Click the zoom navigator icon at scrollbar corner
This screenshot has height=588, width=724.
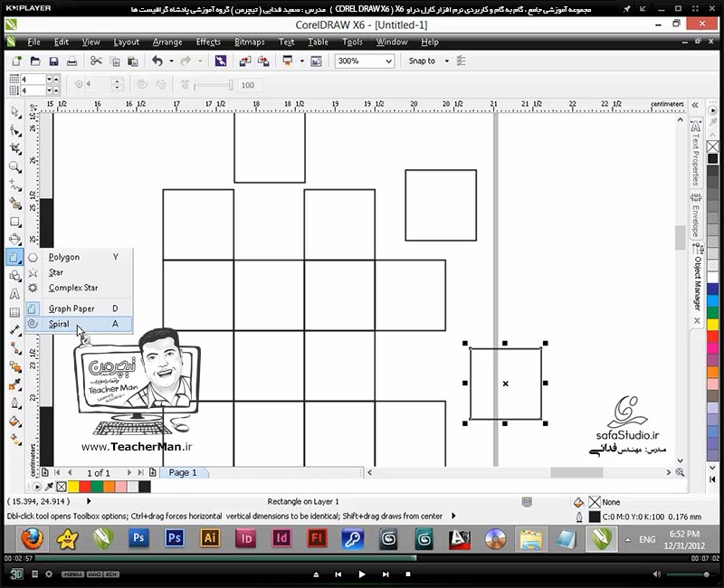(681, 472)
